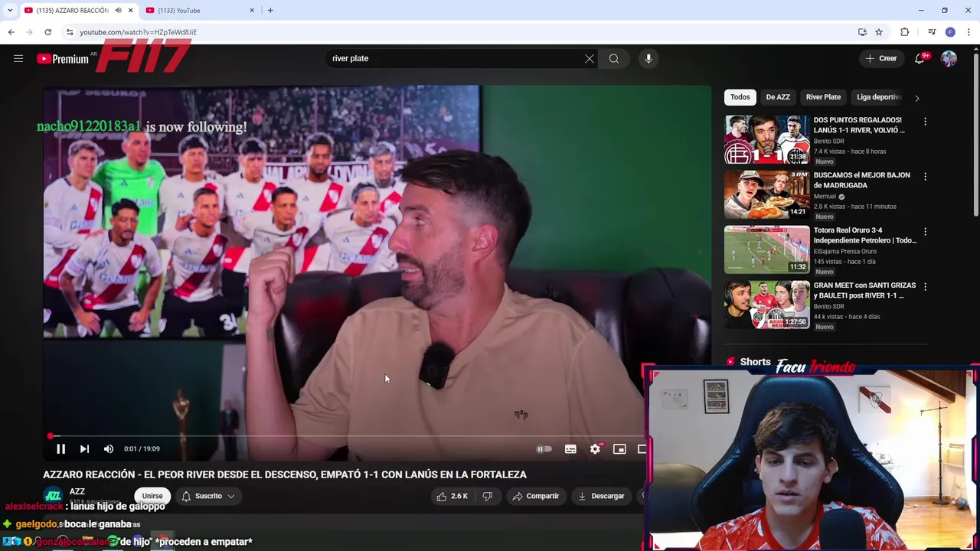Click the Unirse membership button

pos(152,496)
